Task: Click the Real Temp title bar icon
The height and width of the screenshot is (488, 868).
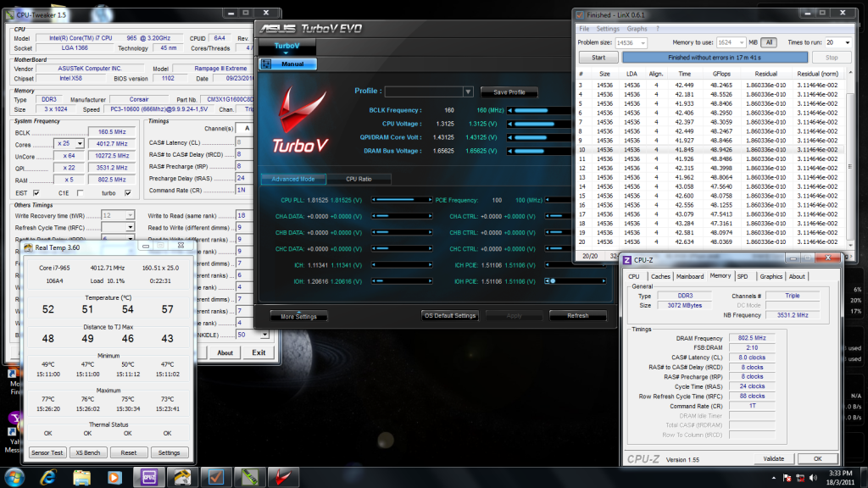Action: tap(28, 248)
